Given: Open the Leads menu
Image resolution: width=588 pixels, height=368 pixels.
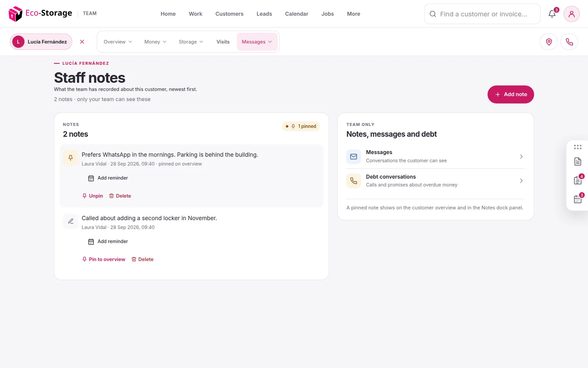Looking at the screenshot, I should pos(264,14).
